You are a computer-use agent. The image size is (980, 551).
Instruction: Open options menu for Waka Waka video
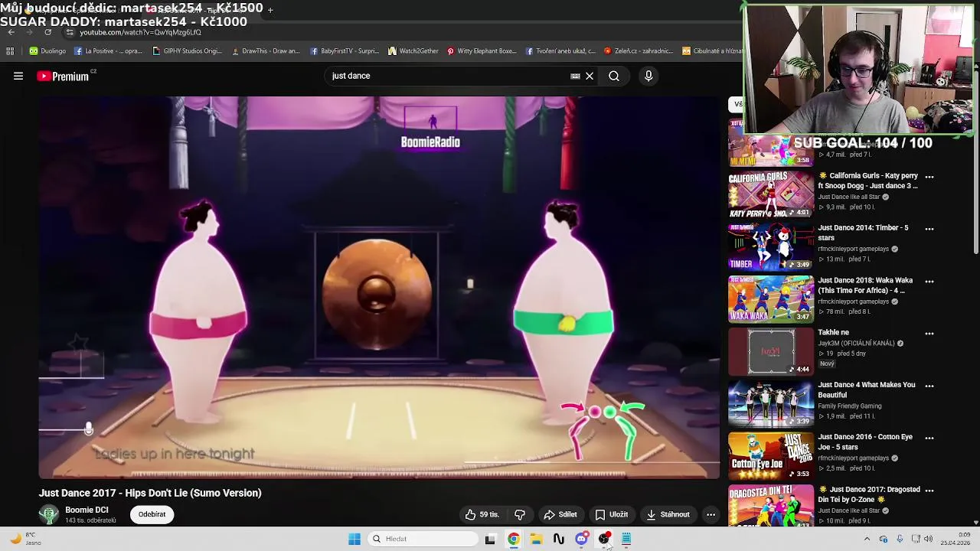click(929, 282)
